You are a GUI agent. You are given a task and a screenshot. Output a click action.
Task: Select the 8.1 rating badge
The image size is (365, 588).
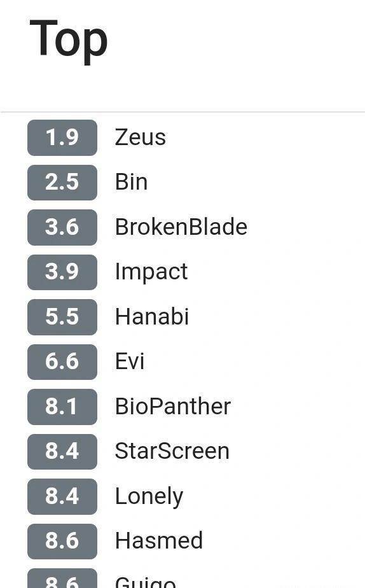pyautogui.click(x=62, y=407)
